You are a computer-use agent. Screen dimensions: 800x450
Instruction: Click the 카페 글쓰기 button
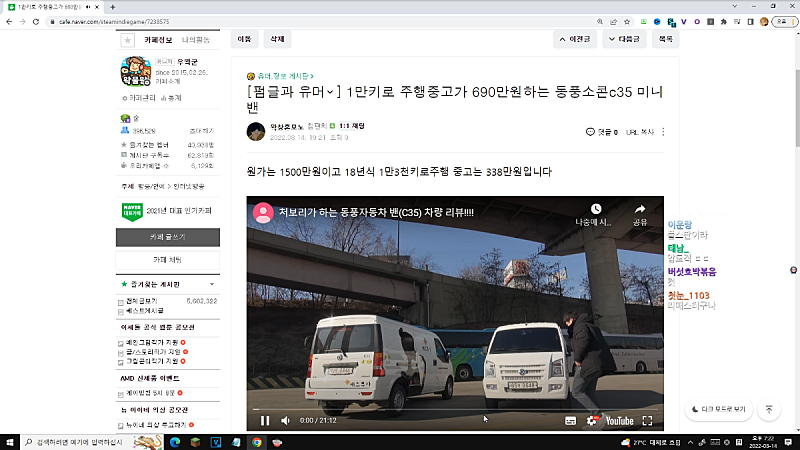(168, 237)
